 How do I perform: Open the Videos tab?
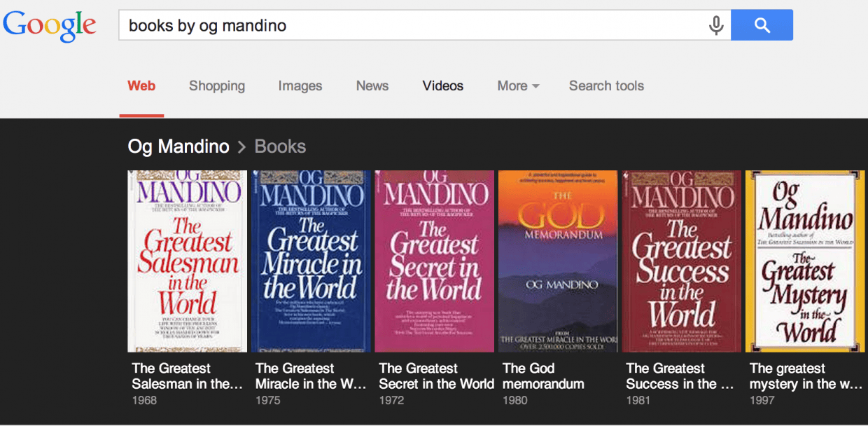tap(443, 86)
